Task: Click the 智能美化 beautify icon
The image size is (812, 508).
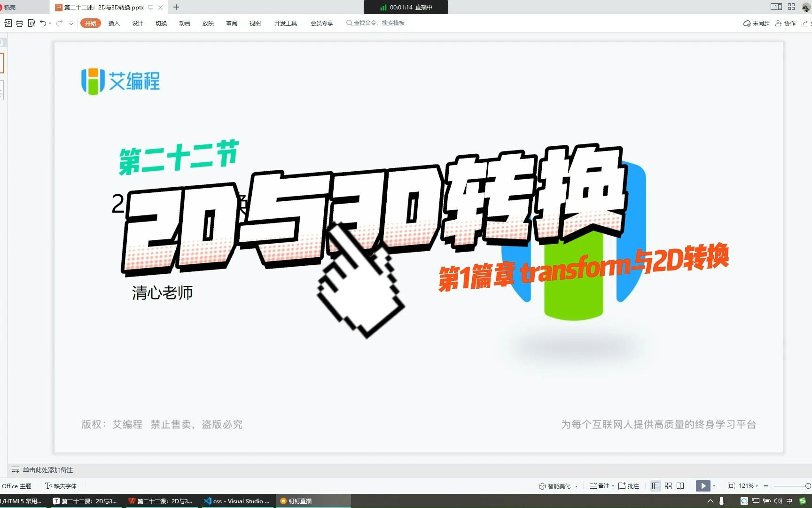Action: point(558,486)
